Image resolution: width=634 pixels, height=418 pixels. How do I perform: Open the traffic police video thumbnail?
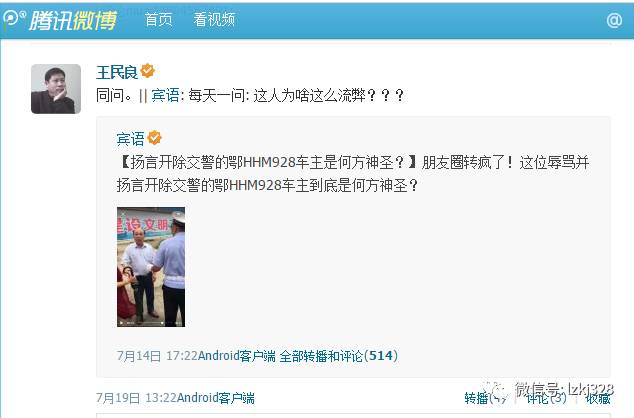(151, 267)
